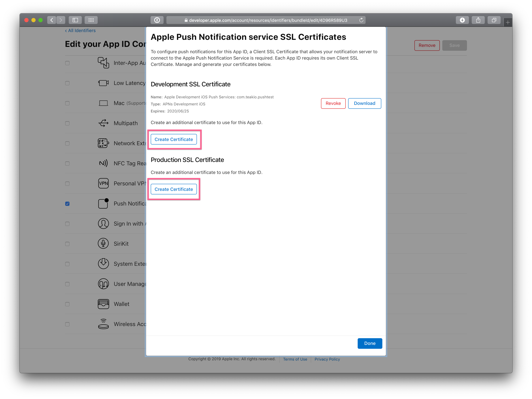Click the certificate name com.teakio.pushtest

coord(255,97)
